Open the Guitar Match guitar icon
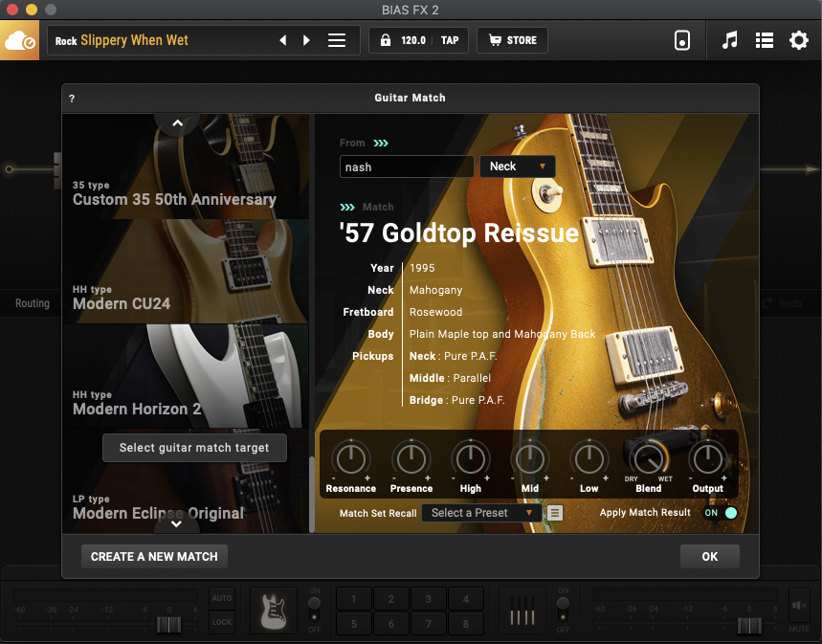822x644 pixels. click(274, 610)
